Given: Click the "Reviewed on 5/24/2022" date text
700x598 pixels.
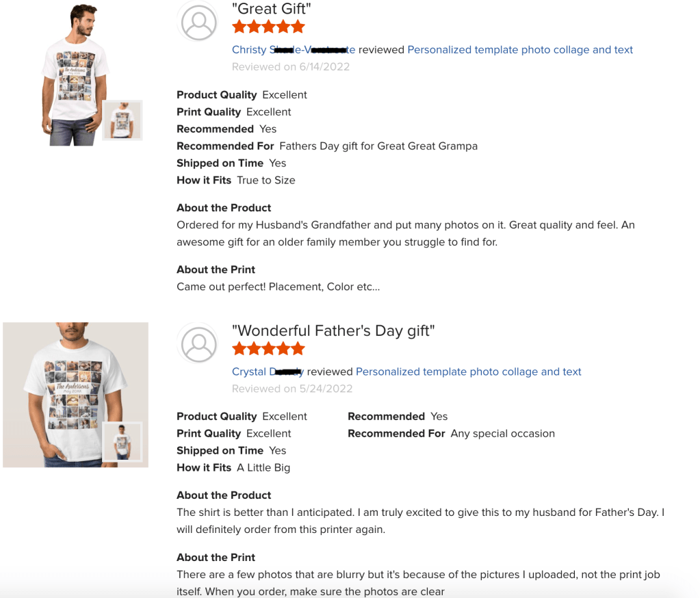Looking at the screenshot, I should [x=292, y=389].
